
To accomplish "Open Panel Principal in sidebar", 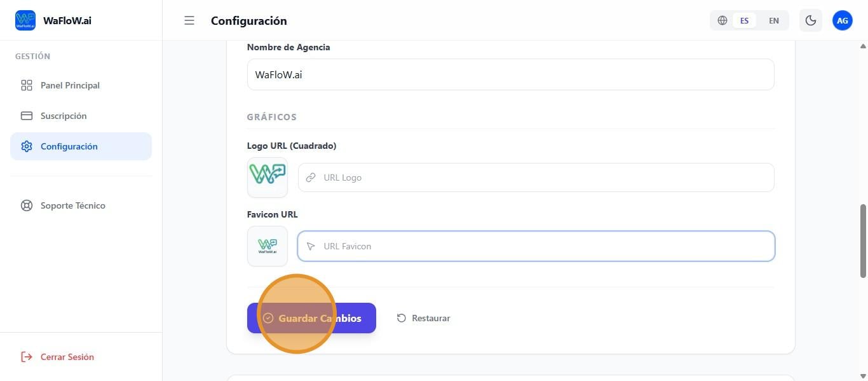I will coord(70,85).
